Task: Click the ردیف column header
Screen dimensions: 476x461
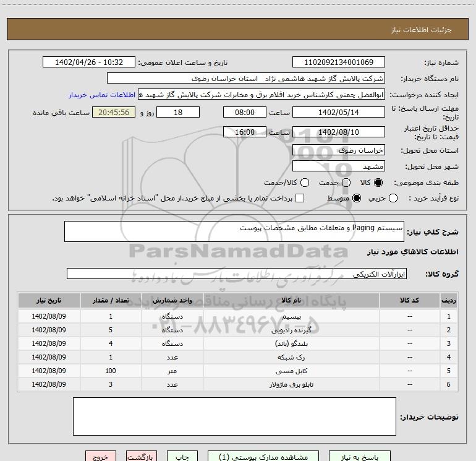Action: point(449,300)
